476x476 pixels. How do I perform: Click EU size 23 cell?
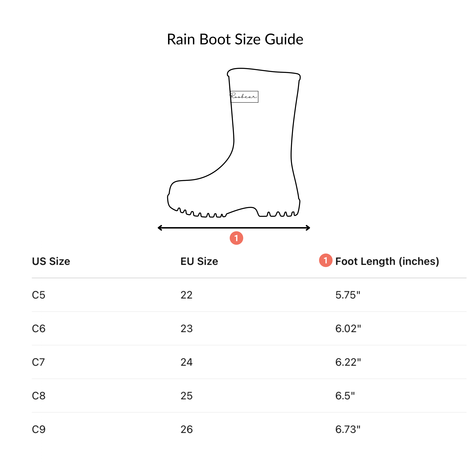pos(186,329)
